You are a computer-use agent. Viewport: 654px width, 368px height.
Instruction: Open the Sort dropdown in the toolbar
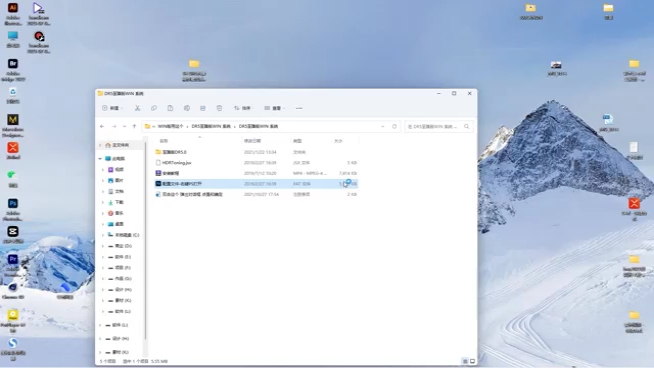[243, 108]
